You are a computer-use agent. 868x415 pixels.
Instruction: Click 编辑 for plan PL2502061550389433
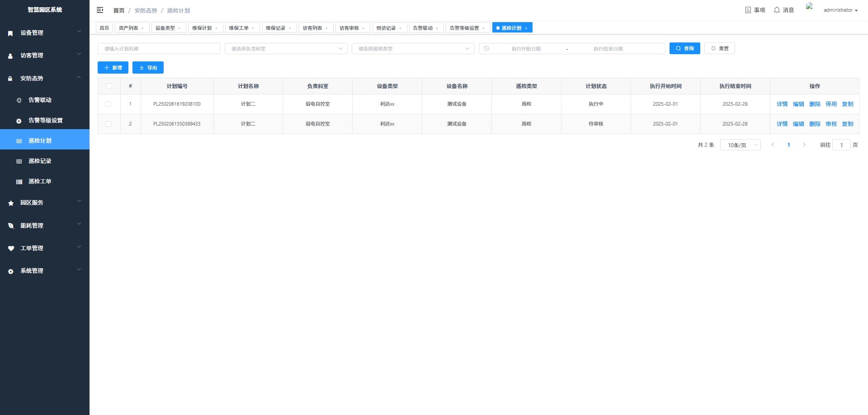pyautogui.click(x=798, y=124)
